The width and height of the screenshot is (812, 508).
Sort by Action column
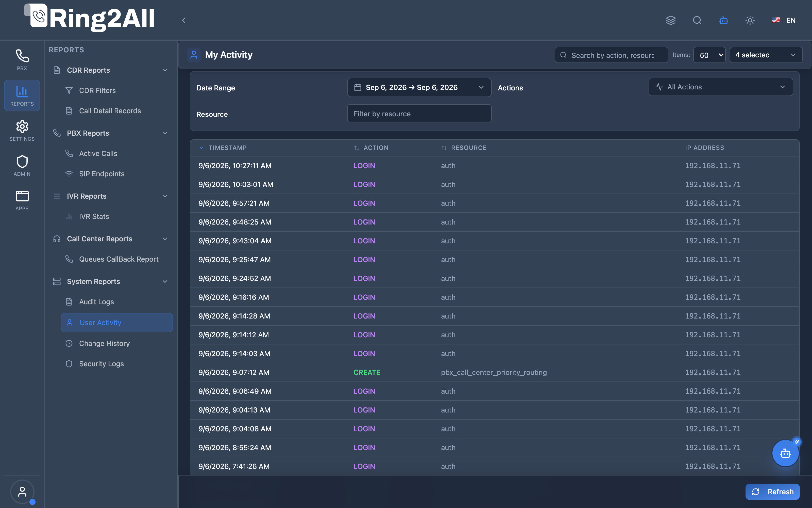371,148
